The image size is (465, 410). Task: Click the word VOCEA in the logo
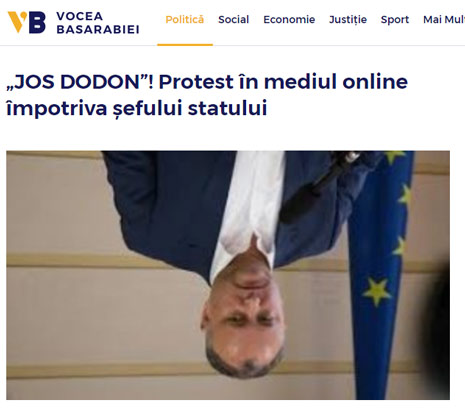click(80, 16)
